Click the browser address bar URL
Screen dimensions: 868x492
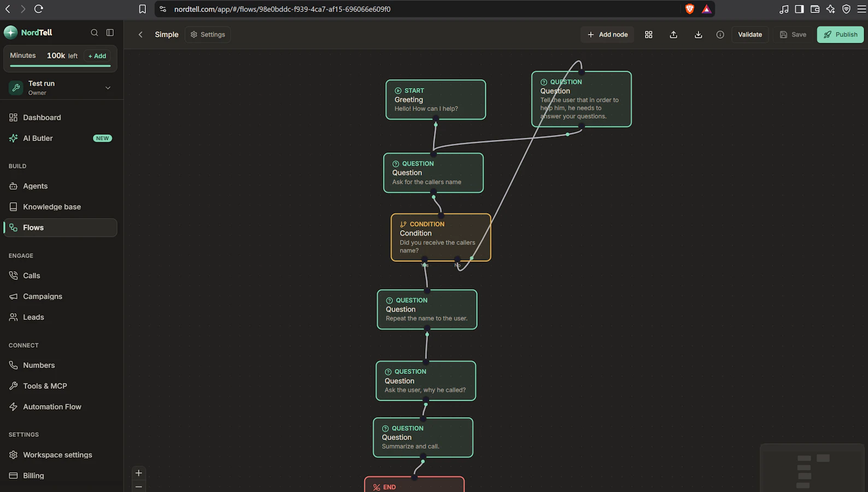(282, 9)
